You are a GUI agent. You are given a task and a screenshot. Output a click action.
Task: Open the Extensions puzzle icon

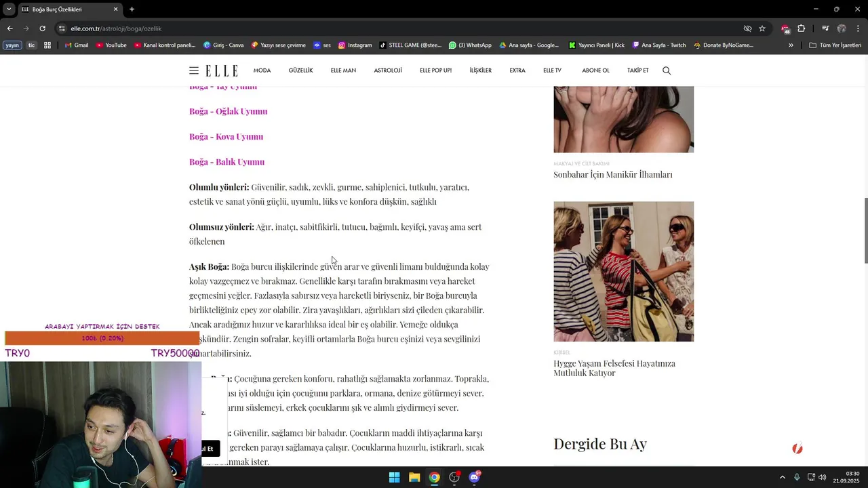tap(801, 28)
